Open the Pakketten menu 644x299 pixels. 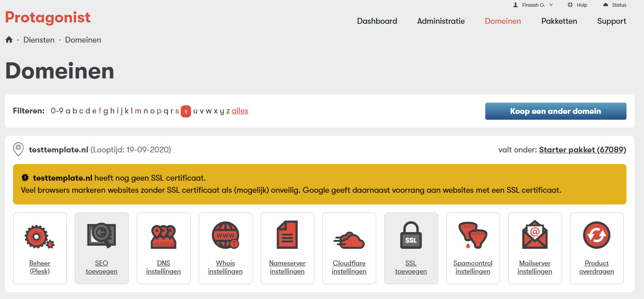[559, 21]
